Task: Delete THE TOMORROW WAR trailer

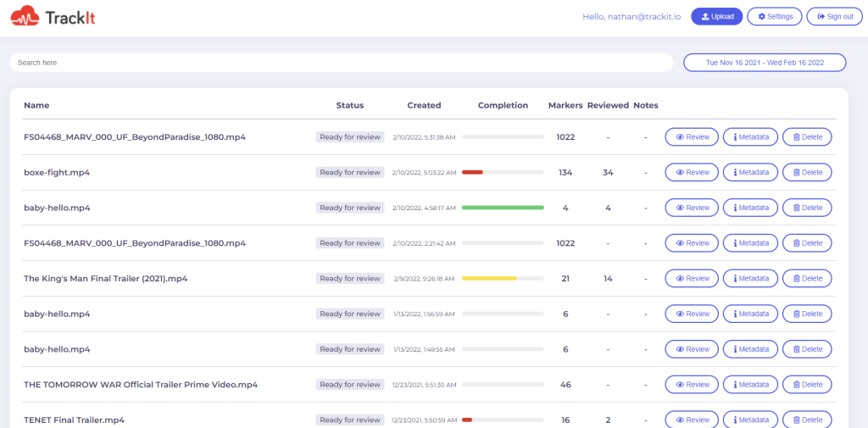Action: click(x=807, y=384)
